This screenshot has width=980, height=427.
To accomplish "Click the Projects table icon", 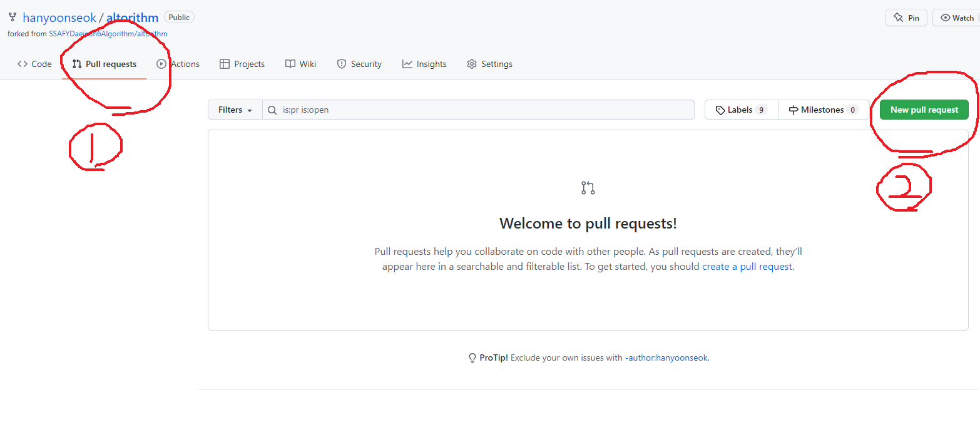I will (225, 64).
